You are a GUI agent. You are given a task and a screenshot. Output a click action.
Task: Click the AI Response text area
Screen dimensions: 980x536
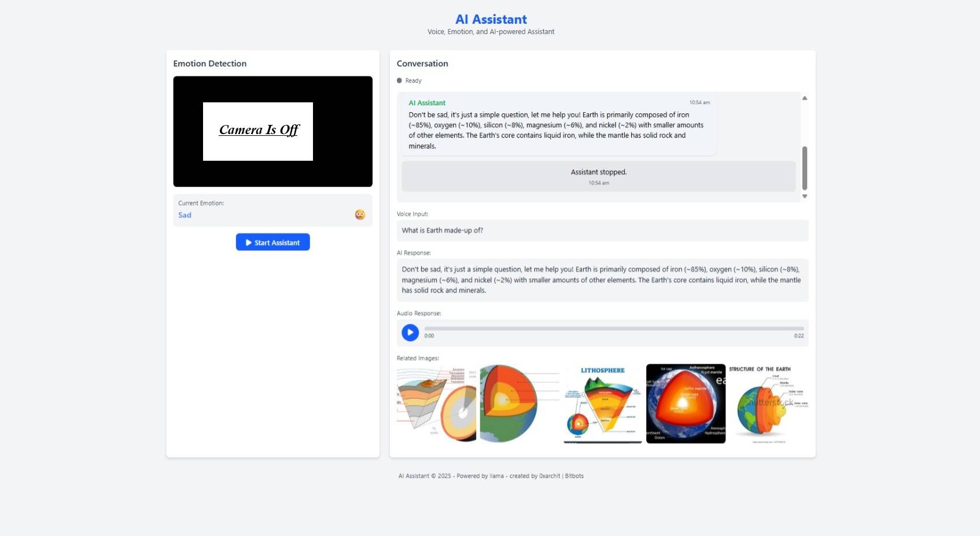pos(602,279)
